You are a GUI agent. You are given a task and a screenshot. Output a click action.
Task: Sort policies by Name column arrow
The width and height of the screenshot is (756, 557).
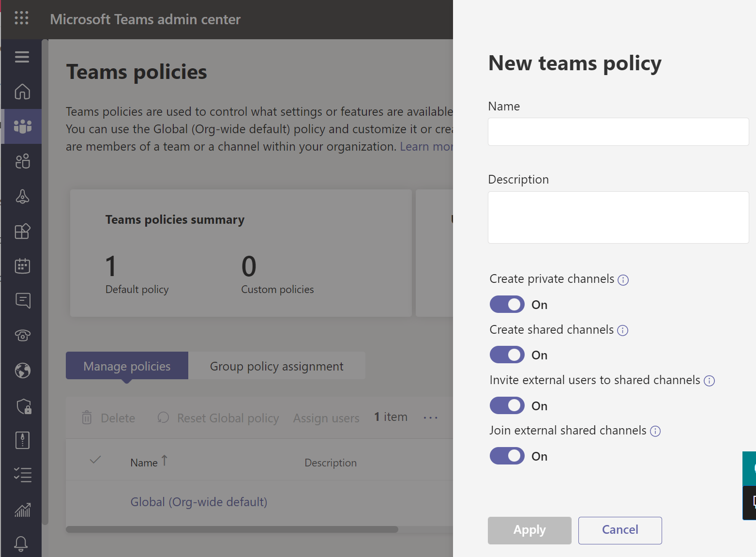[x=165, y=461]
